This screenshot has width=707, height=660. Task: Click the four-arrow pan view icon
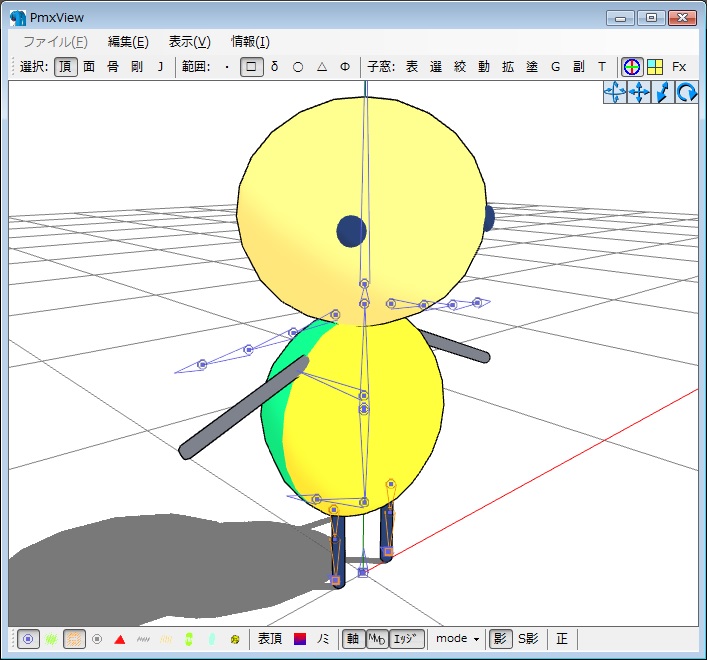pyautogui.click(x=639, y=93)
